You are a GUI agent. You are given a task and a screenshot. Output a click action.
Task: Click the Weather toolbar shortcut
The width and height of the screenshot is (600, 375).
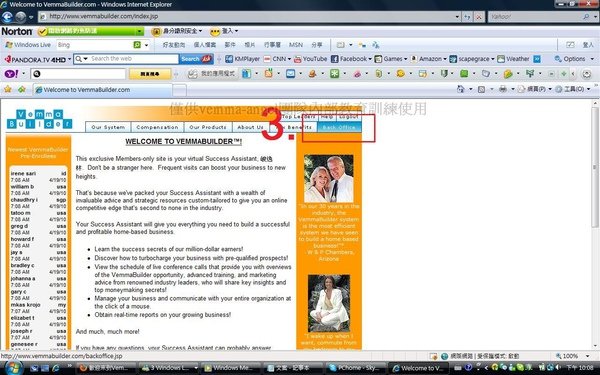(514, 59)
